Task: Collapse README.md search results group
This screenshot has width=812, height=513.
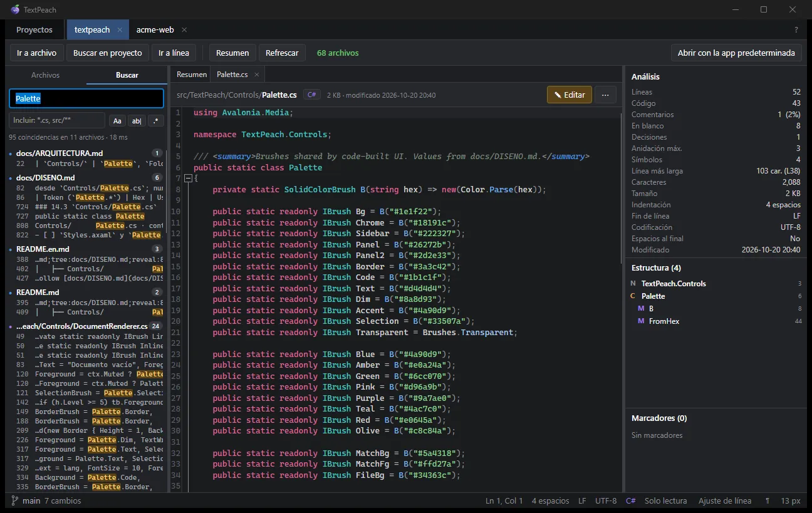Action: [x=86, y=293]
